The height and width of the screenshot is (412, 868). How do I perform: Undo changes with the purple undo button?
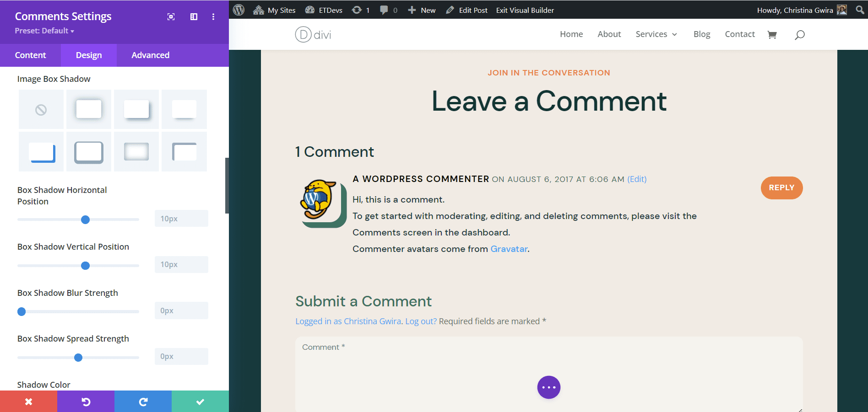coord(86,401)
